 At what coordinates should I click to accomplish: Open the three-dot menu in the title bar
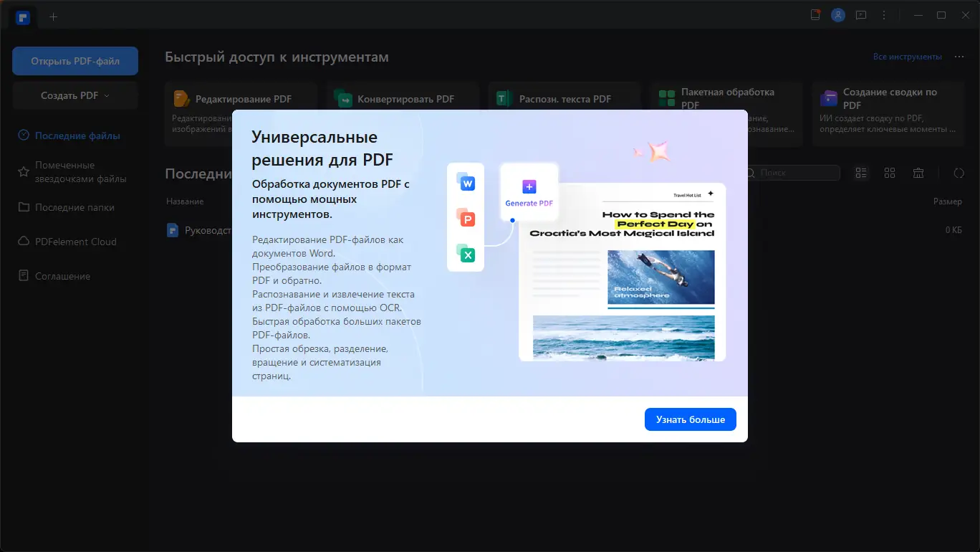coord(883,14)
